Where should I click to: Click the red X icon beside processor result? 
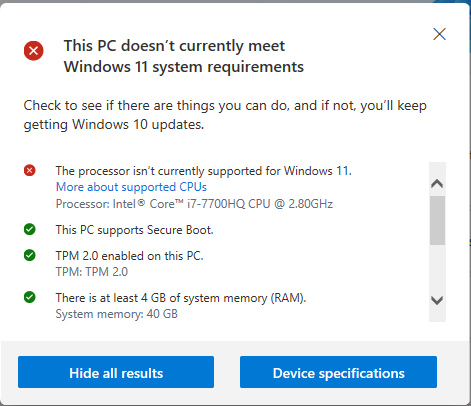30,170
